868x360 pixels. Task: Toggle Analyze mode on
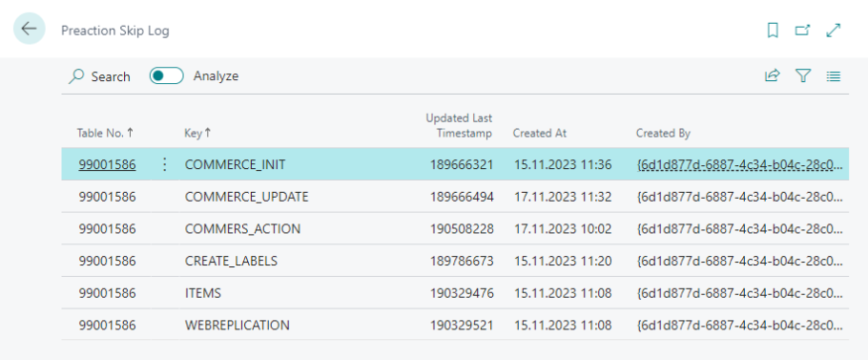(167, 75)
